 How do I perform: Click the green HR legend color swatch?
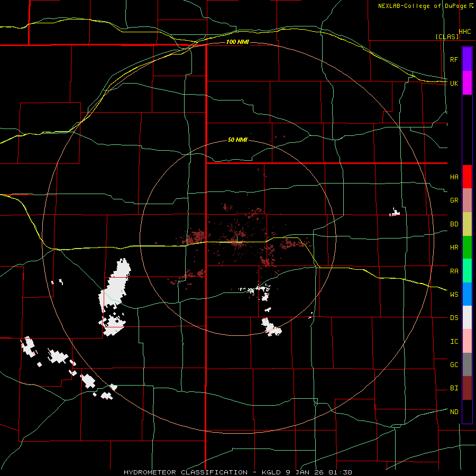click(x=467, y=247)
